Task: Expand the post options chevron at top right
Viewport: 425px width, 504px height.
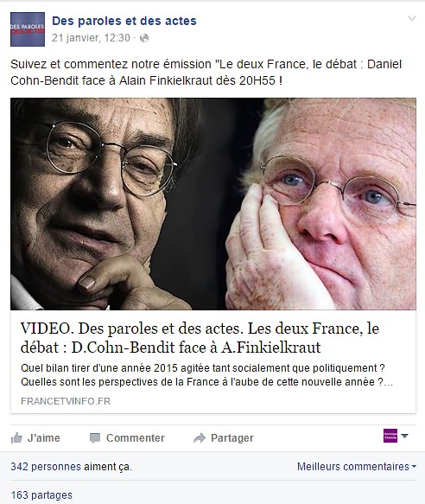Action: [x=412, y=18]
